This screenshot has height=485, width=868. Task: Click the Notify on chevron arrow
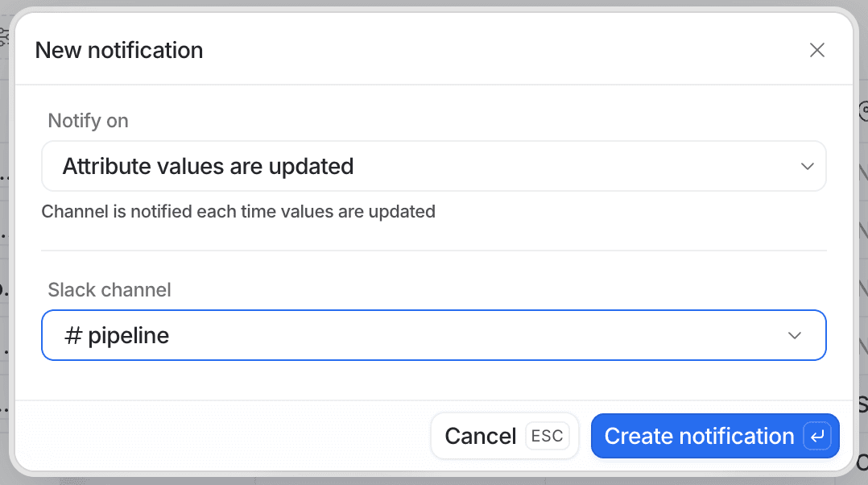[x=807, y=166]
